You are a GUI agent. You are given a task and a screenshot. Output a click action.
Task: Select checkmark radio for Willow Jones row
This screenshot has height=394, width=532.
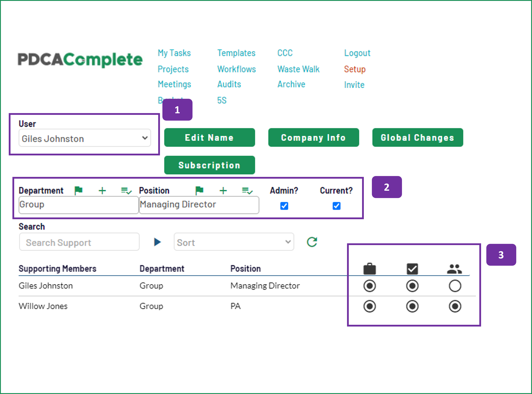tap(412, 306)
